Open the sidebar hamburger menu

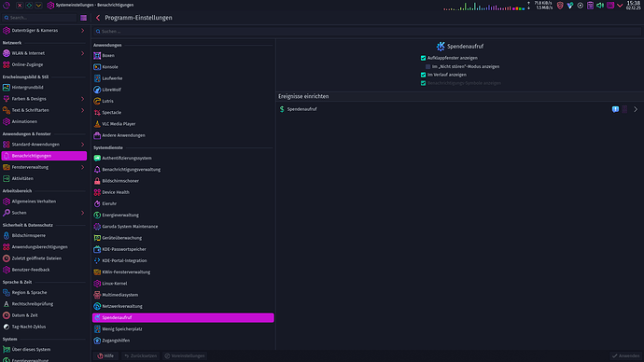click(83, 18)
